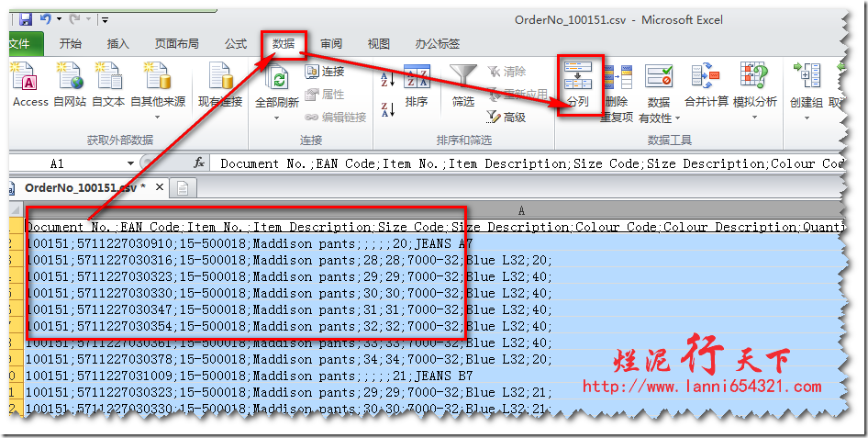The image size is (868, 438).
Task: Switch to the 数据 ribbon tab
Action: point(284,44)
